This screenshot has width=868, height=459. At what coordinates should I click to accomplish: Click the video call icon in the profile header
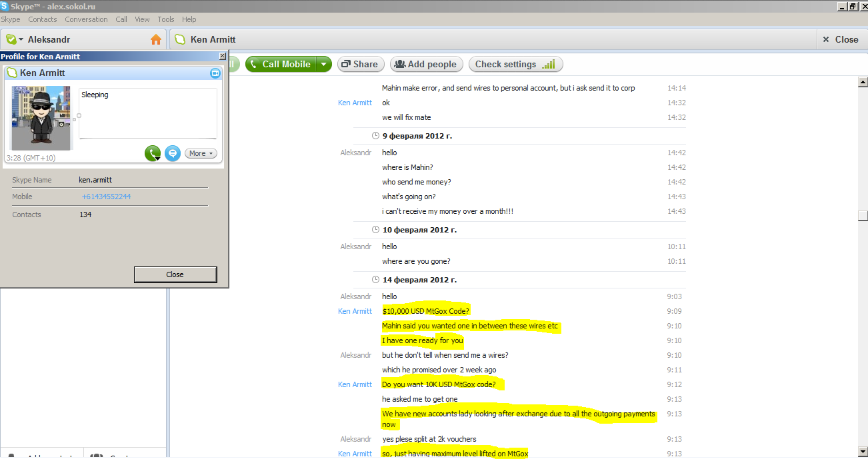click(x=215, y=73)
